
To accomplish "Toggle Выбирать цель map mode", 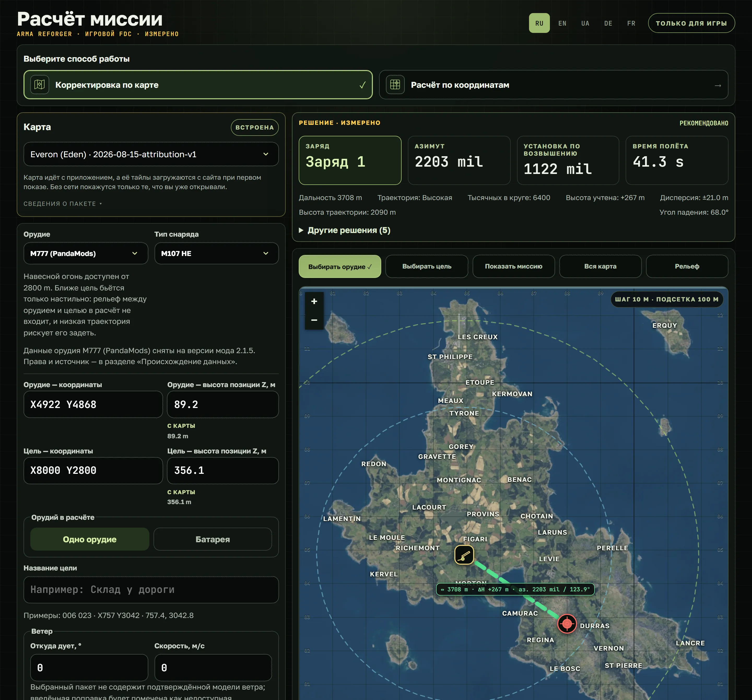I will click(x=427, y=266).
